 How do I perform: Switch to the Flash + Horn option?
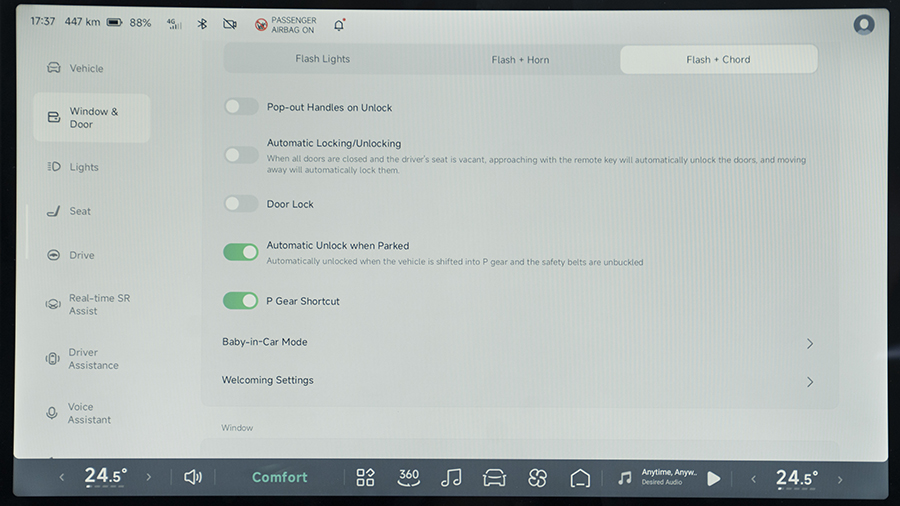[520, 60]
